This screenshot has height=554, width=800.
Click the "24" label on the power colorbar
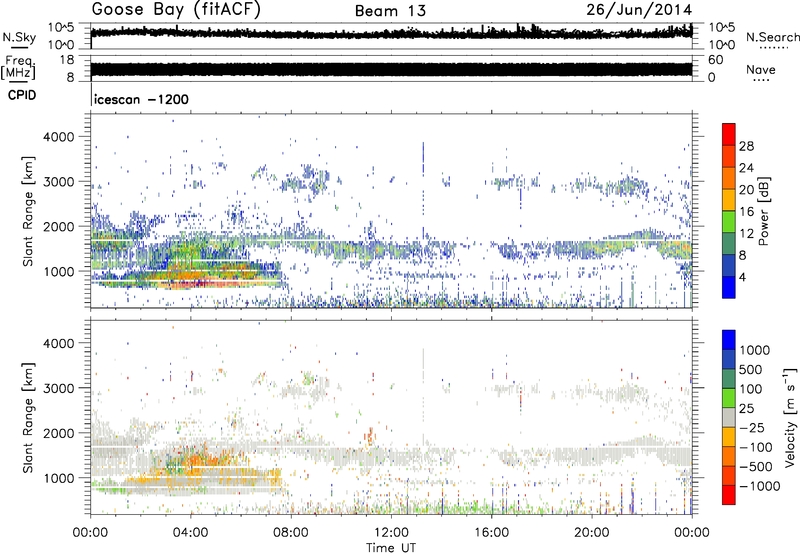point(746,168)
